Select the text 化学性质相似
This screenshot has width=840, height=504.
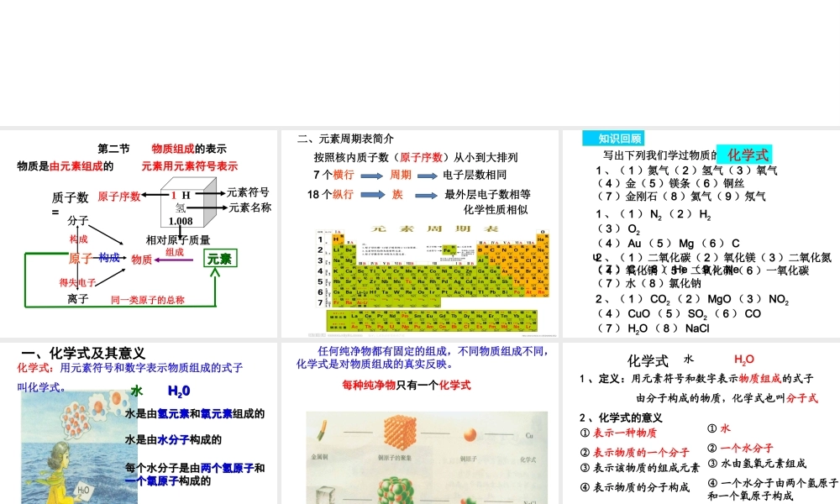tap(496, 209)
